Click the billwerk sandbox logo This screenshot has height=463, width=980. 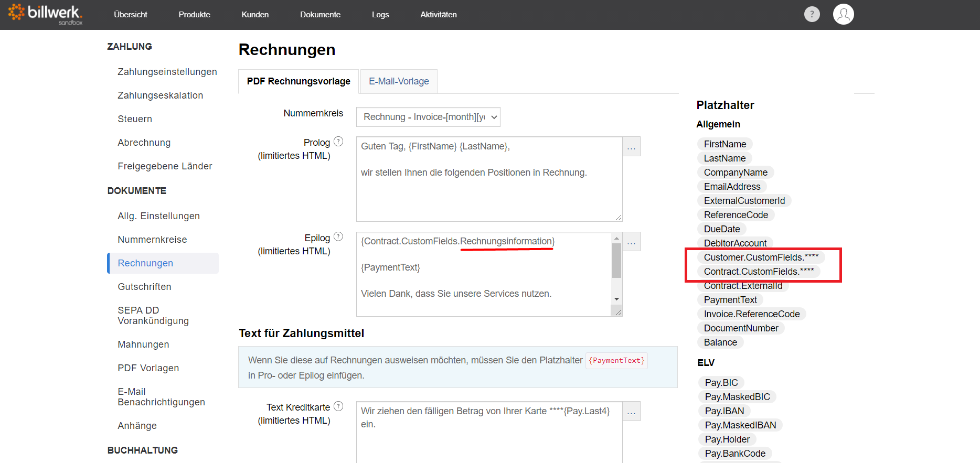(x=46, y=14)
